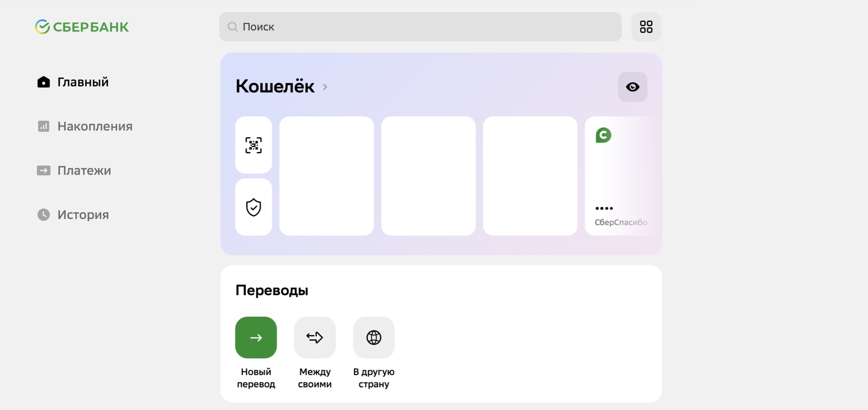The image size is (868, 410).
Task: Click the magnifier icon in search
Action: tap(233, 27)
